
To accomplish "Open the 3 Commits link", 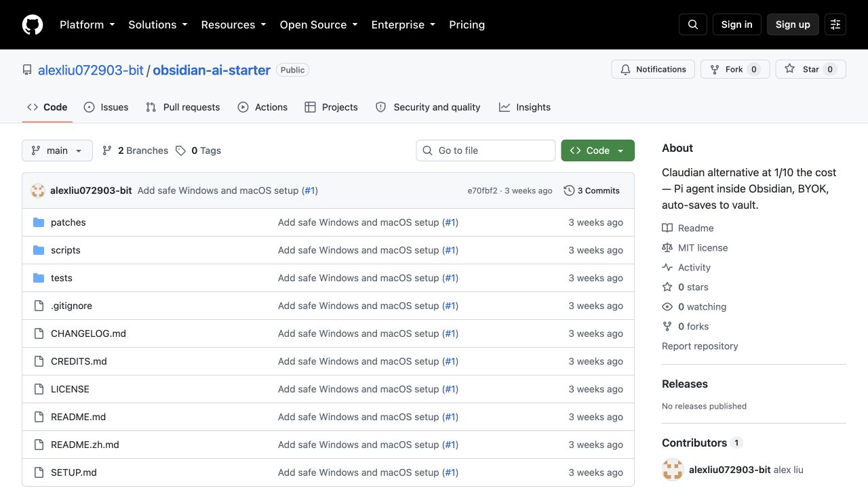I will click(x=592, y=190).
